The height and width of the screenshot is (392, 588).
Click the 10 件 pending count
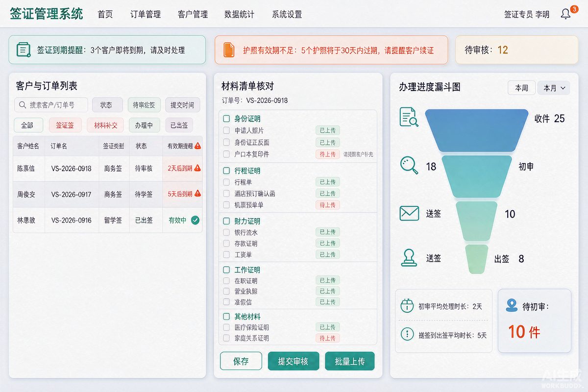tap(524, 332)
